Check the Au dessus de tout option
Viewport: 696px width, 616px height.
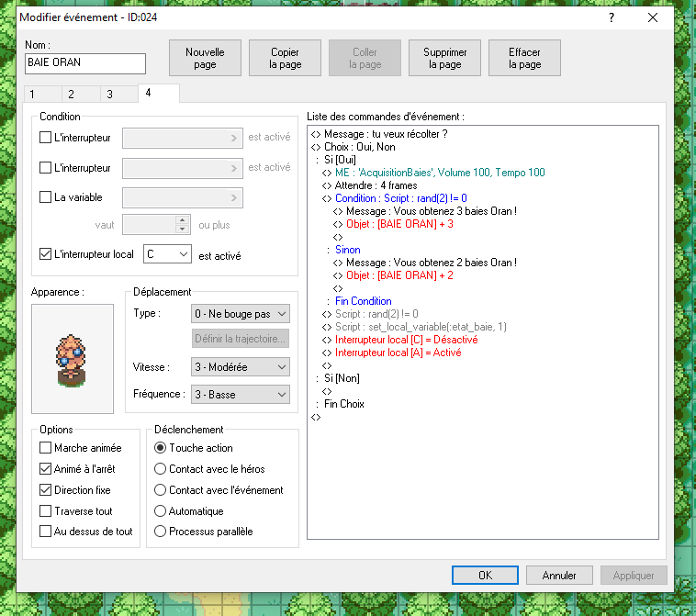(x=45, y=532)
